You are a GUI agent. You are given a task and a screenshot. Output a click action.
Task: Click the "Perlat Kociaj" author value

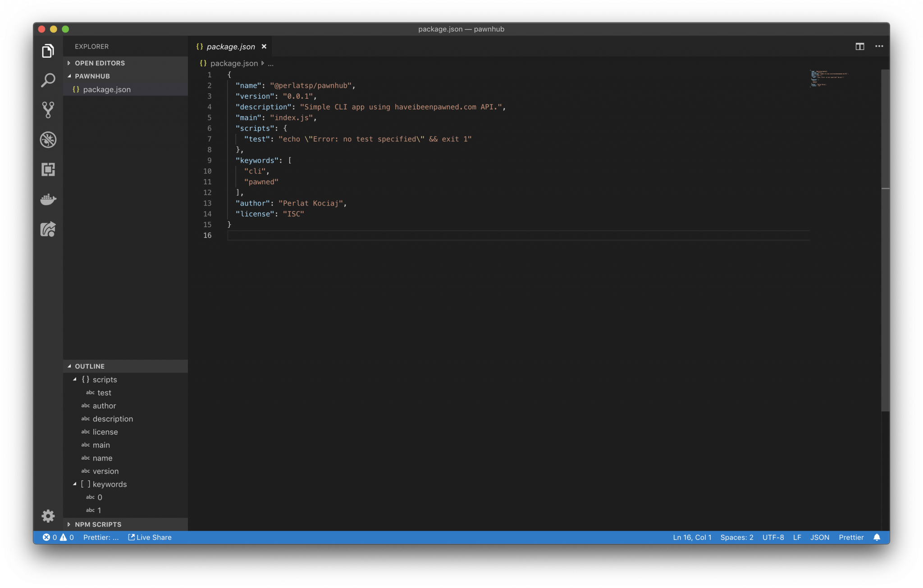tap(311, 203)
